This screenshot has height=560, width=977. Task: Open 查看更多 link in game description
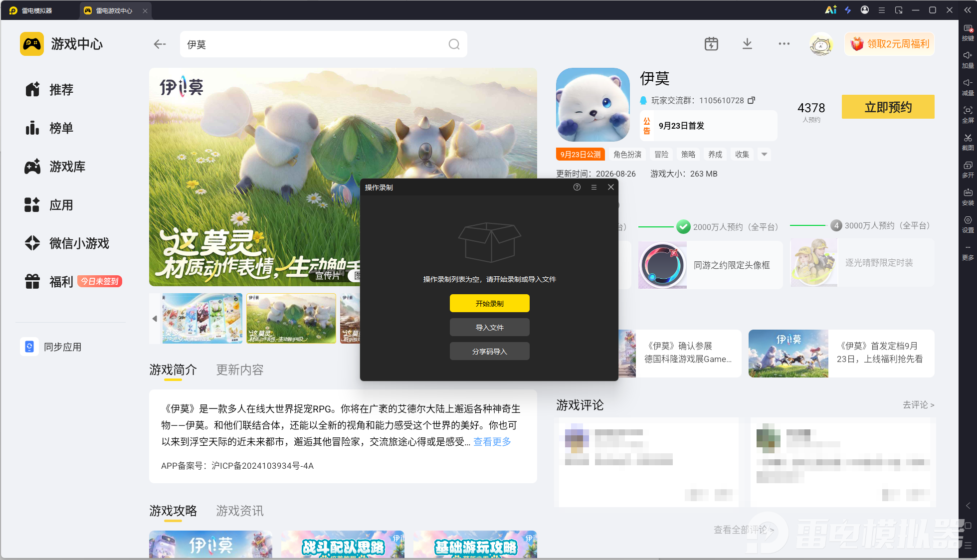click(492, 442)
